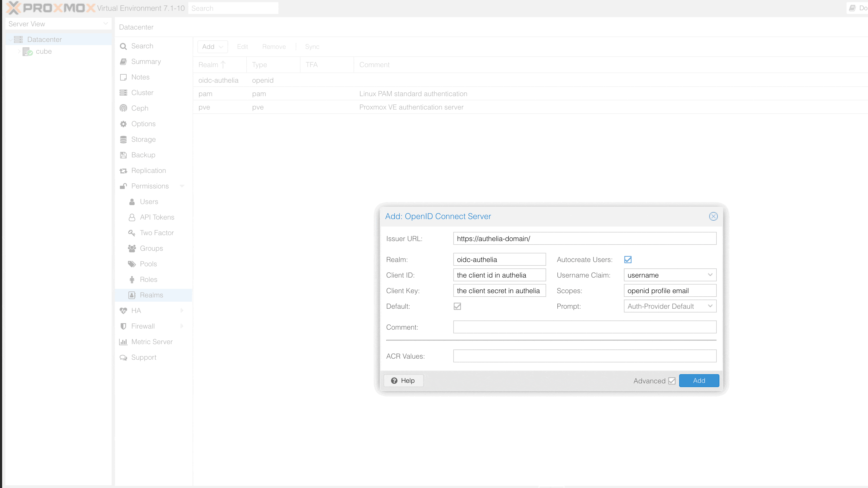The height and width of the screenshot is (488, 868).
Task: Sort by the Realm column header
Action: [x=220, y=65]
